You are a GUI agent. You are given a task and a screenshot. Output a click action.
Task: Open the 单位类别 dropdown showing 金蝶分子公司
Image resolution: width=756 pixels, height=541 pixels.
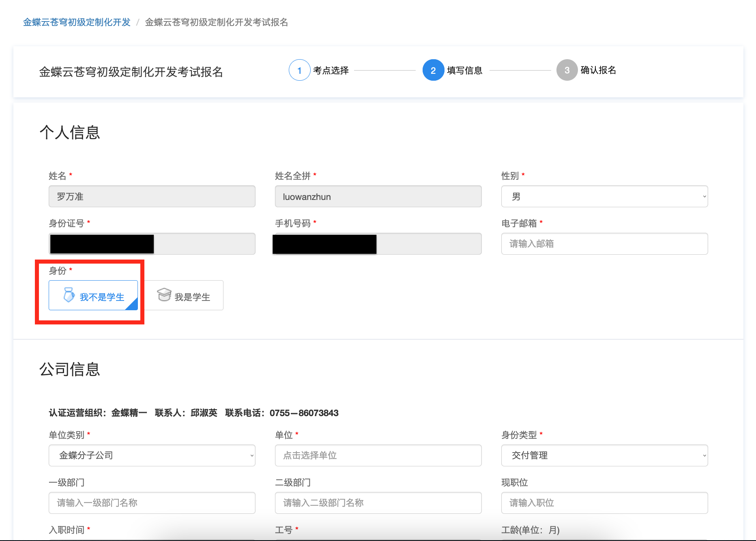pos(152,455)
